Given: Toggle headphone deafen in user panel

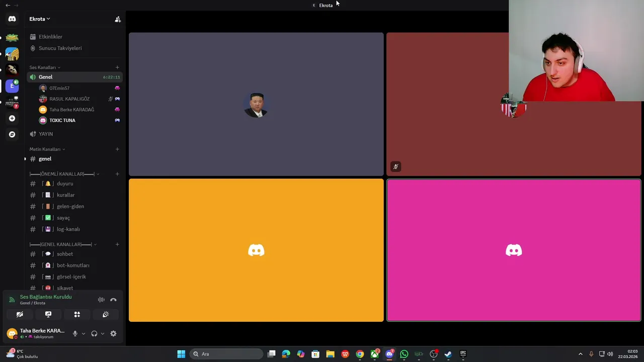Looking at the screenshot, I should (x=94, y=333).
